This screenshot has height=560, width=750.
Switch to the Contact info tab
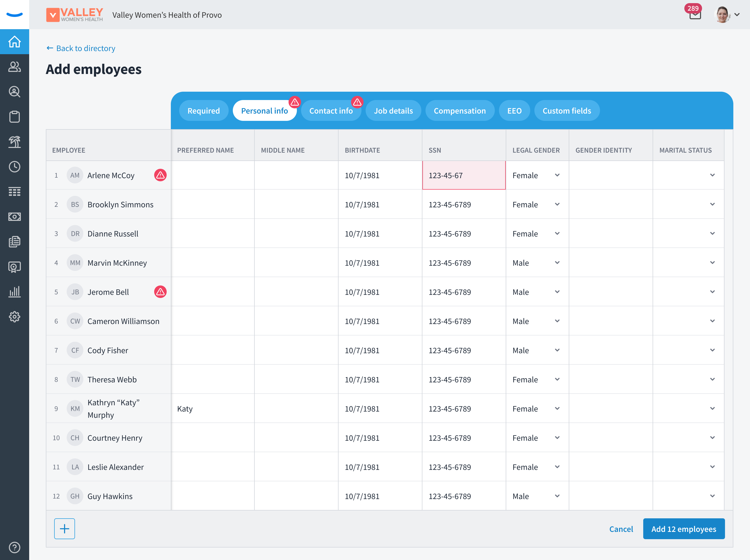point(331,110)
